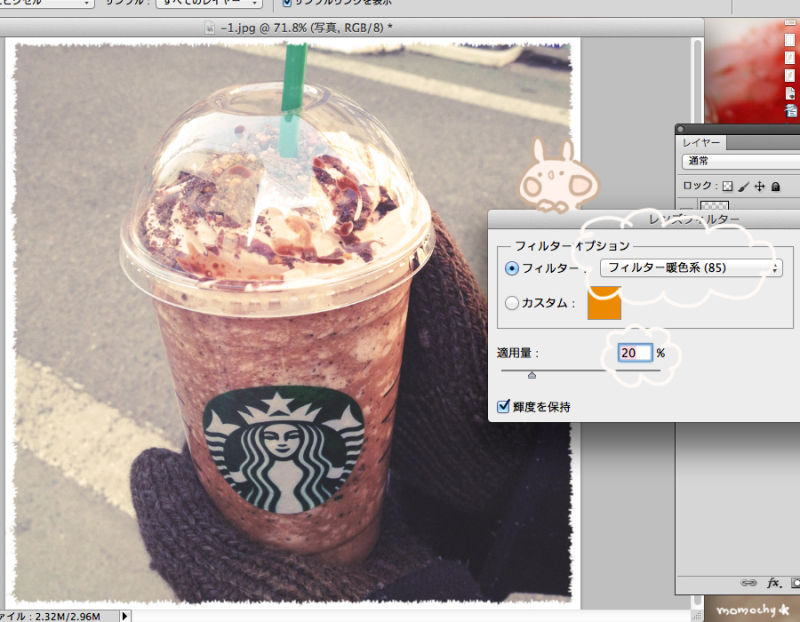
Task: Select the カスタム radio button
Action: click(x=512, y=303)
